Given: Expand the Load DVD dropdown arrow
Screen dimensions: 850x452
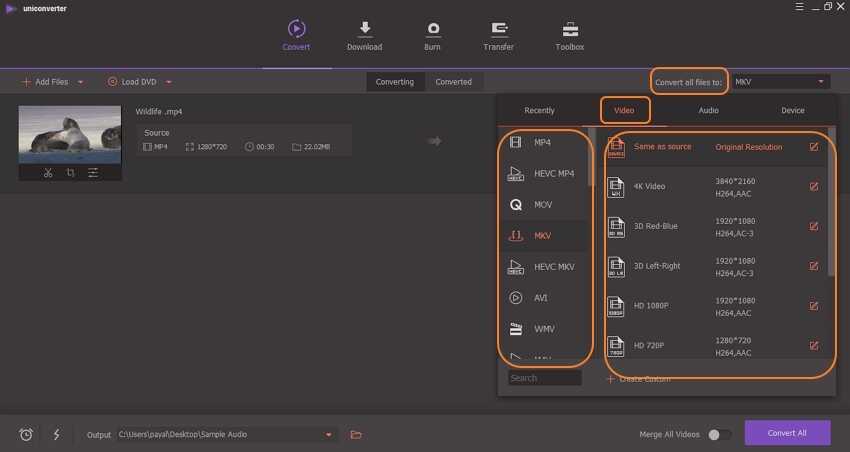Looking at the screenshot, I should [x=169, y=82].
